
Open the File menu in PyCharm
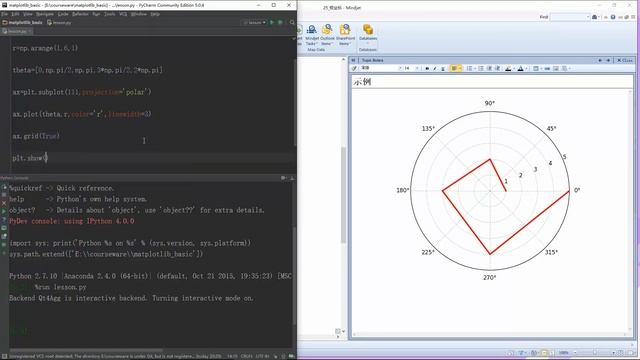click(4, 14)
